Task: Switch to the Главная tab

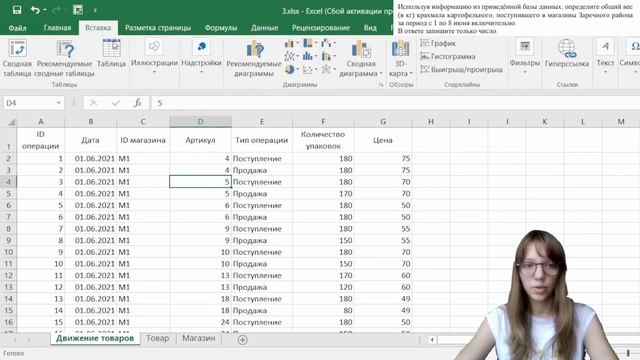Action: (x=58, y=28)
